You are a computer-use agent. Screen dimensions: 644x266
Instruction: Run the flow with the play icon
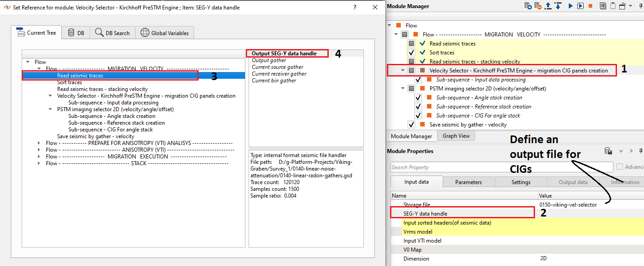click(x=570, y=6)
